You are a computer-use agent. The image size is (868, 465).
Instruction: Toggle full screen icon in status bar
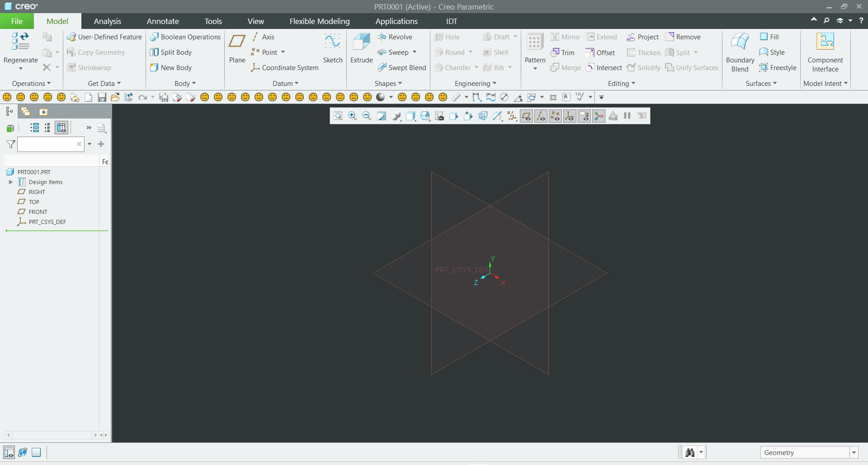click(36, 452)
